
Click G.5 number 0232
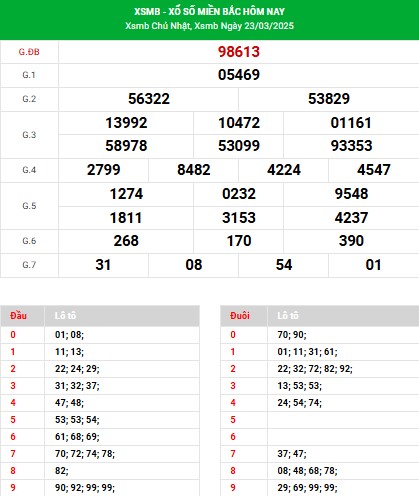[239, 194]
